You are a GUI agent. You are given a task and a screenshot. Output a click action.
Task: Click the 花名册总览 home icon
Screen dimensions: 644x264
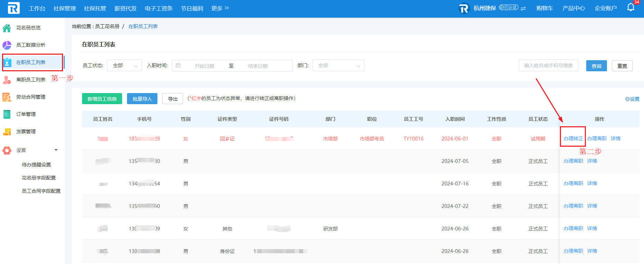click(x=7, y=28)
